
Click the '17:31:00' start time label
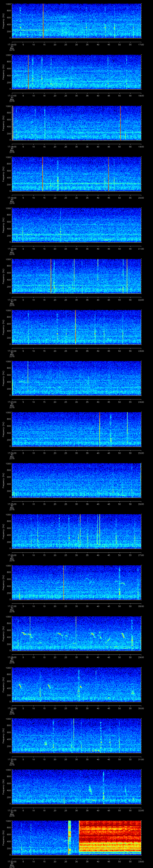(12, 810)
